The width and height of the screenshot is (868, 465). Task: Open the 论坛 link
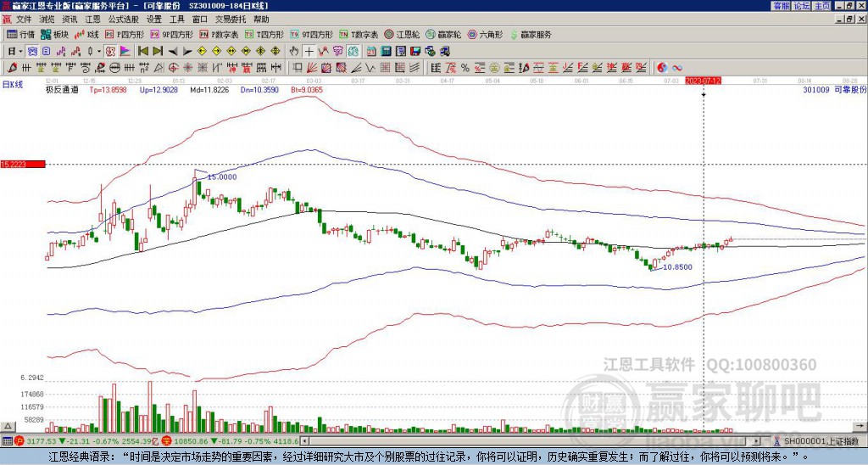click(x=802, y=6)
